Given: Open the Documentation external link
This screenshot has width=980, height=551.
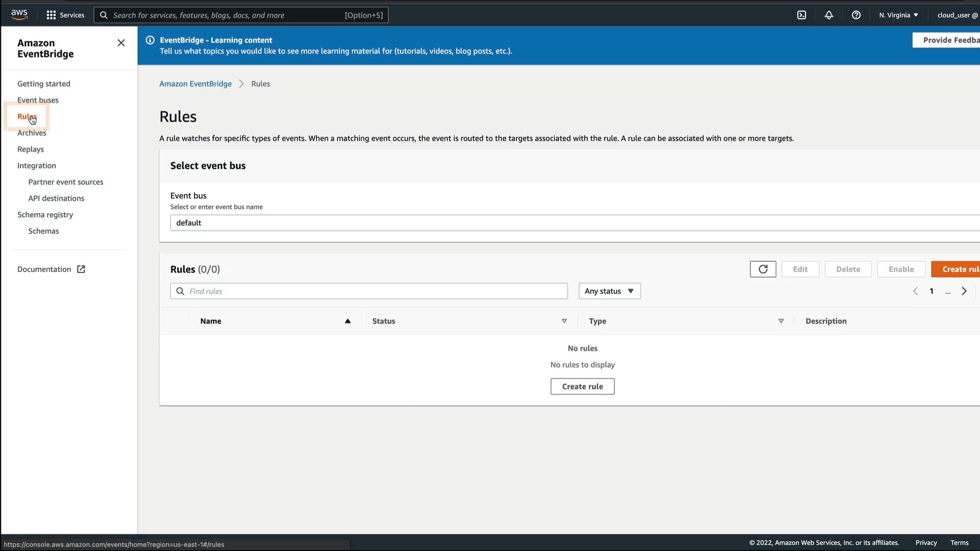Looking at the screenshot, I should point(51,269).
